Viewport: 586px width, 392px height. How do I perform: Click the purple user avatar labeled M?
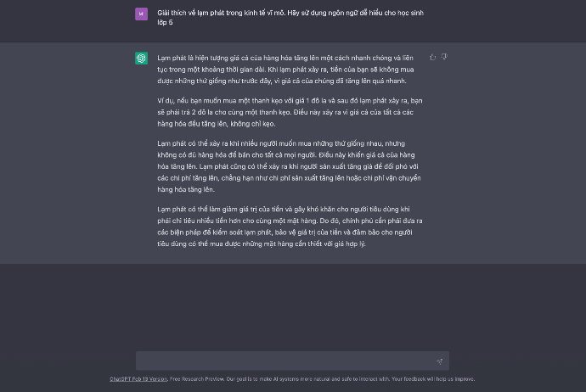(141, 14)
